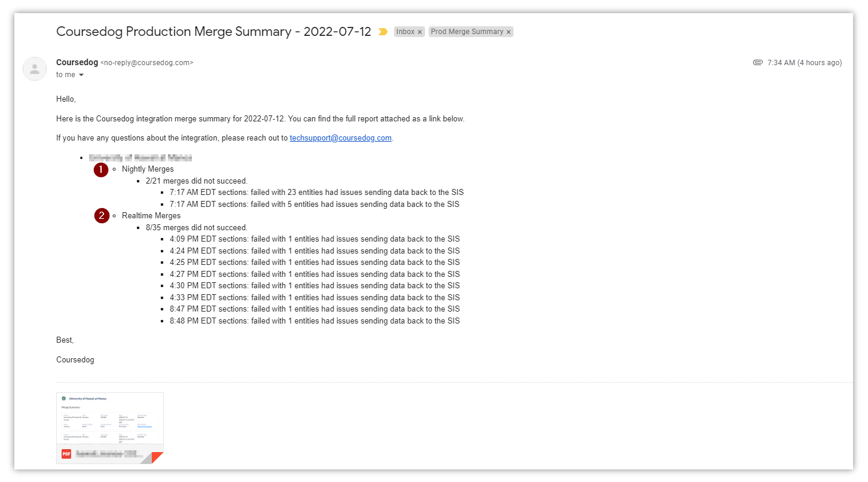Click the no-reply@coursedog.com sender address
868x482 pixels.
pos(146,63)
